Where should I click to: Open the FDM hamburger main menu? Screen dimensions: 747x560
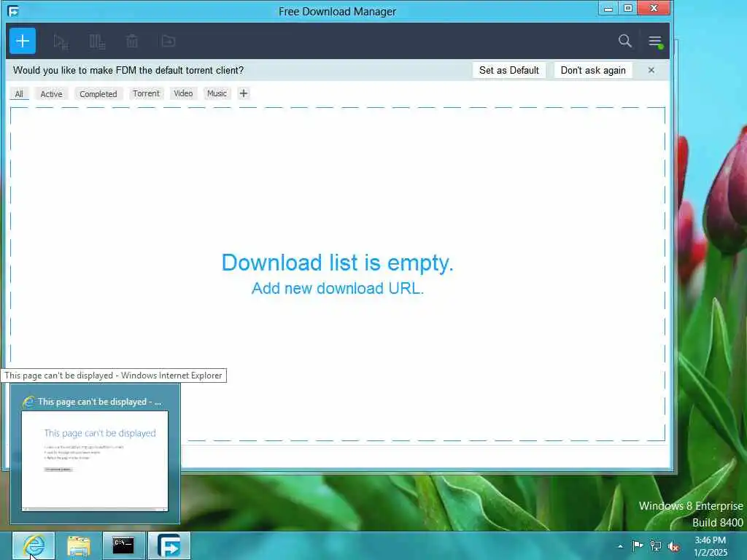coord(656,42)
